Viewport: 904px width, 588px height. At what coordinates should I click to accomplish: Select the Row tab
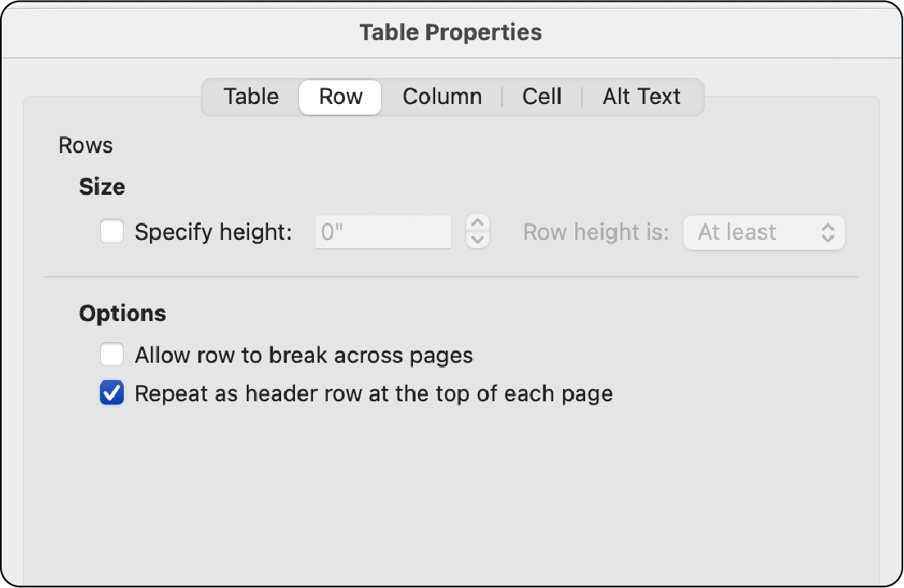(x=340, y=97)
